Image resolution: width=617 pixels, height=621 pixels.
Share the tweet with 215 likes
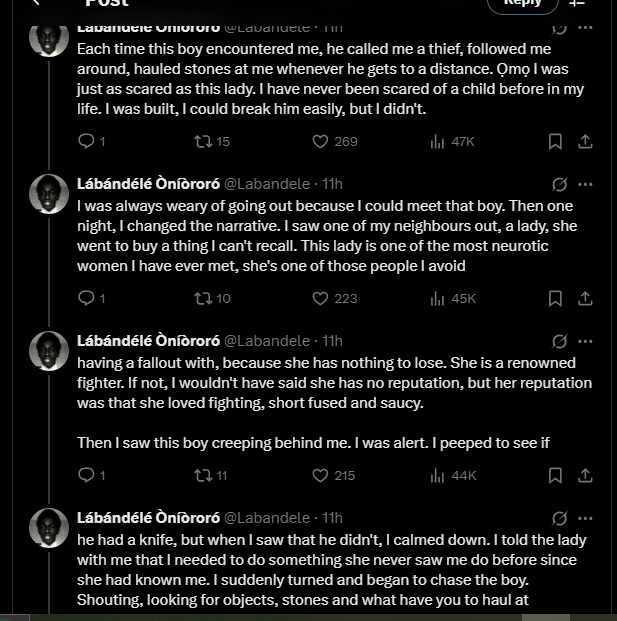click(x=586, y=476)
